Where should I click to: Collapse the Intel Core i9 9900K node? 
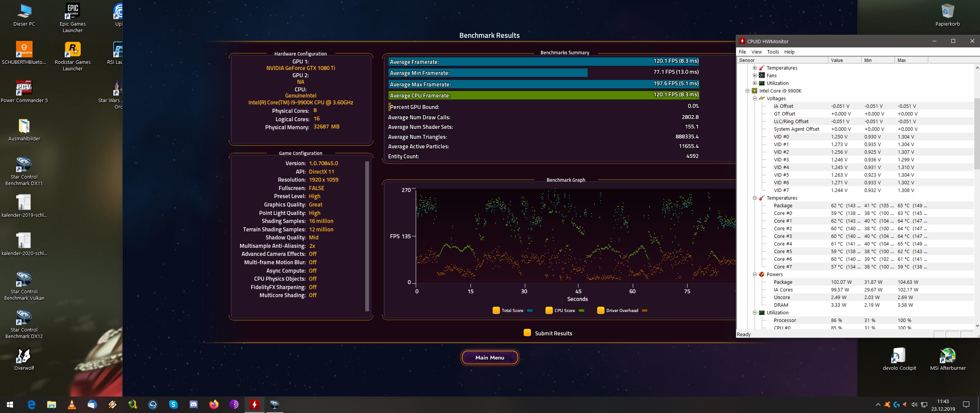[x=747, y=91]
